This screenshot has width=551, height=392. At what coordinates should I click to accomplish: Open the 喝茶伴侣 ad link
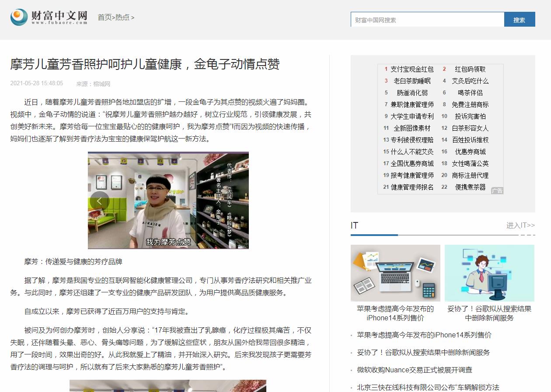[x=470, y=93]
